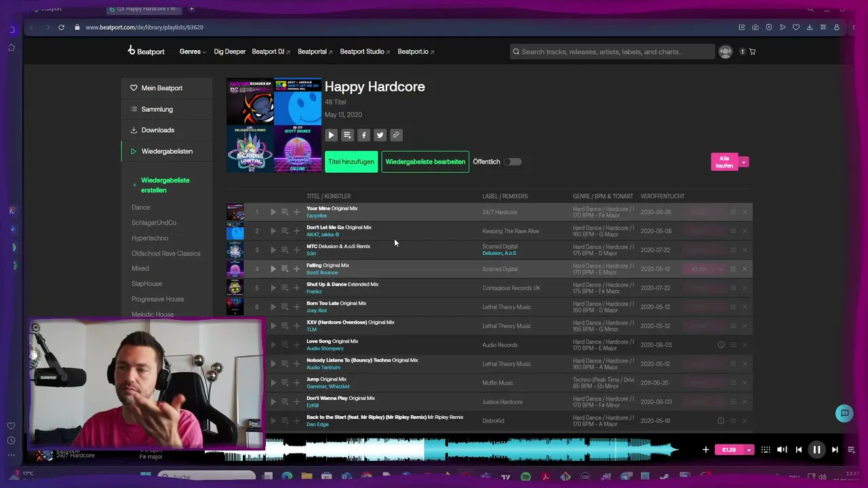Click Wiedergabeliste bearbeiten button
Screen dimensions: 868x488
pos(425,161)
